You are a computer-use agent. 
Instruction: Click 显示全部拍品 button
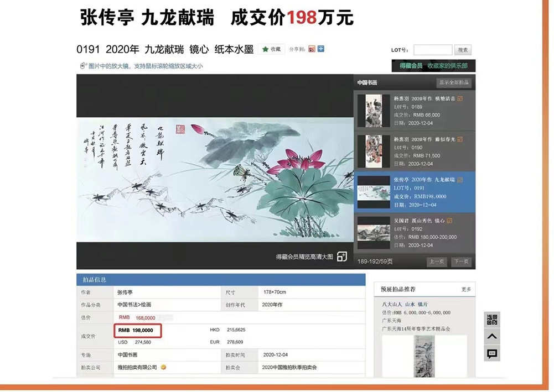(x=454, y=82)
